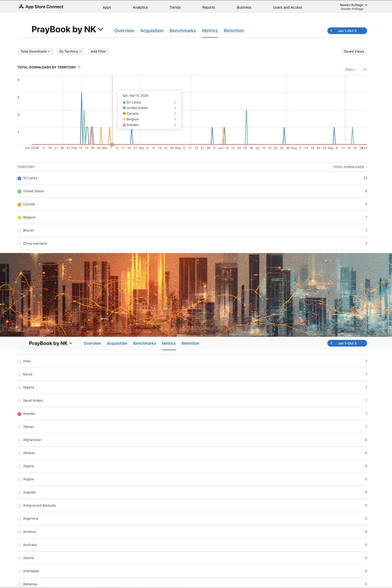Click the help icon beside the chart title
Image resolution: width=392 pixels, height=588 pixels.
click(79, 67)
